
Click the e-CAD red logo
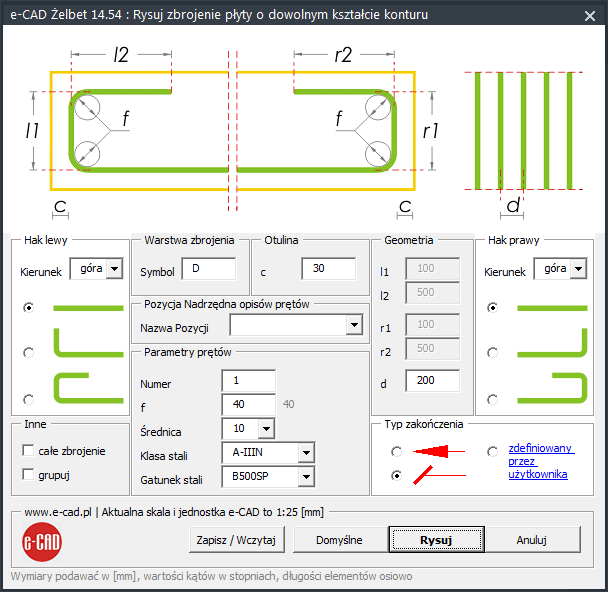pos(42,542)
